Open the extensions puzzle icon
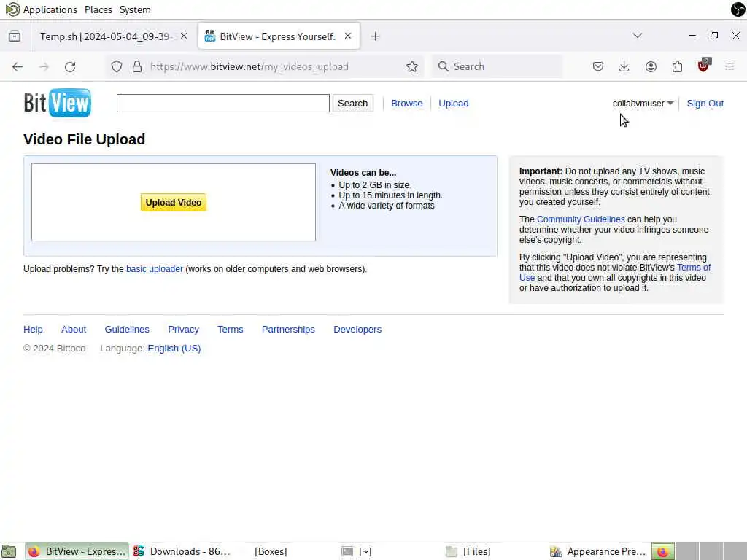This screenshot has width=747, height=560. pos(677,66)
